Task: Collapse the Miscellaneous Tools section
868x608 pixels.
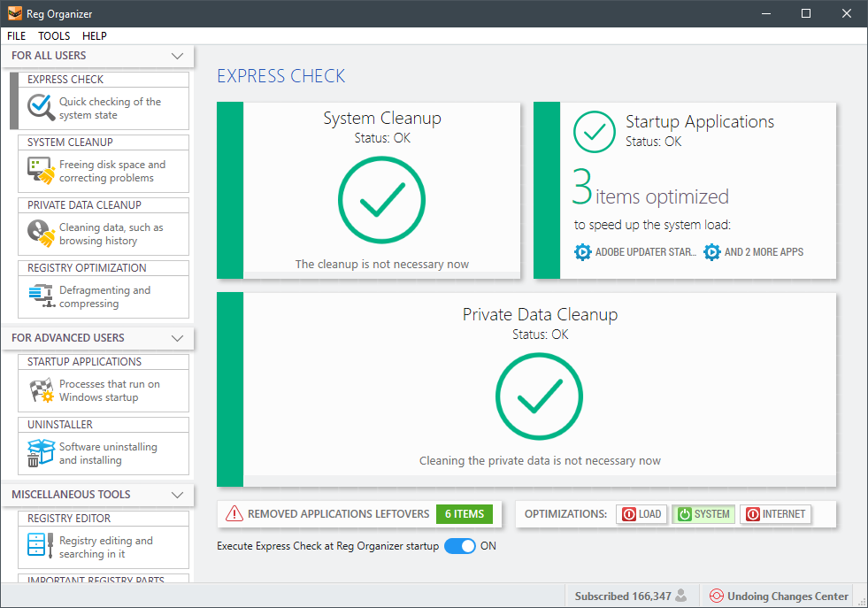Action: [x=177, y=495]
